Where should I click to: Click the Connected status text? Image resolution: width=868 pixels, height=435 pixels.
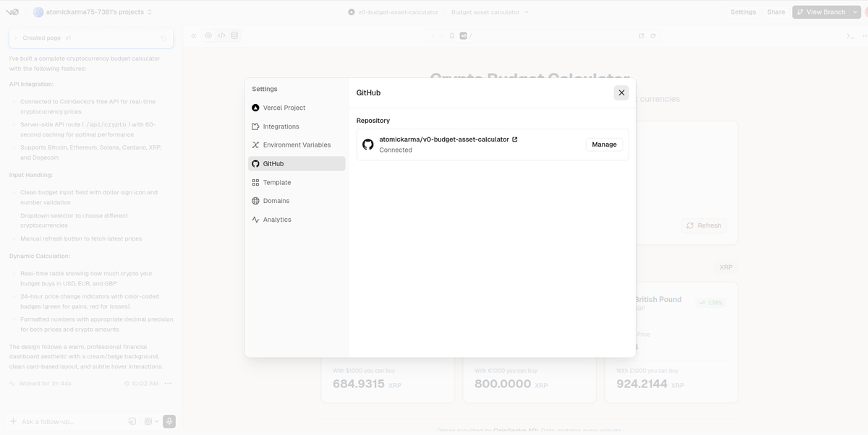point(396,150)
